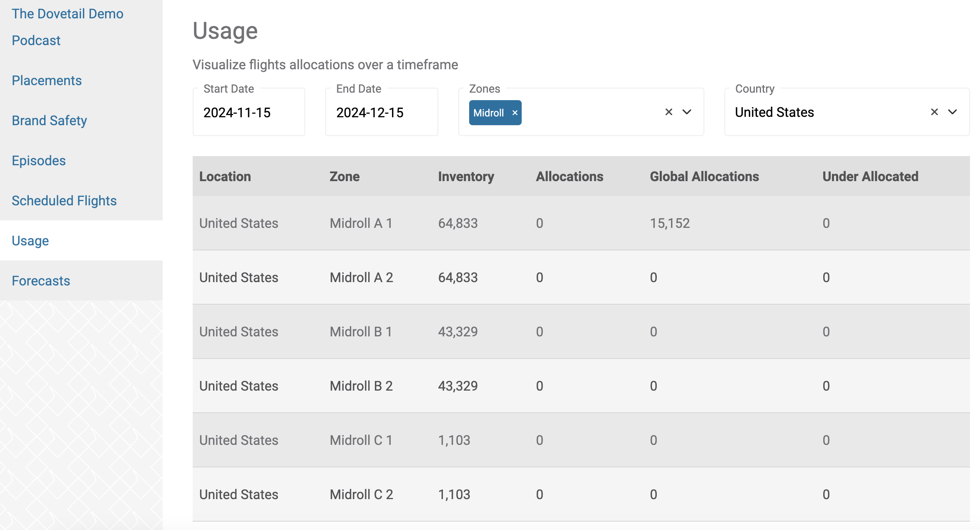Edit the End Date field
This screenshot has width=980, height=530.
click(x=382, y=112)
